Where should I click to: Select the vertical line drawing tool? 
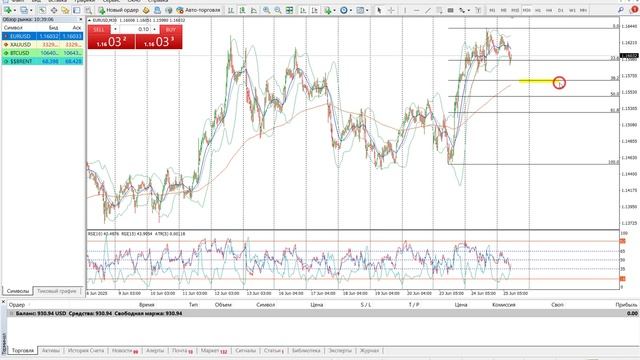coord(405,10)
